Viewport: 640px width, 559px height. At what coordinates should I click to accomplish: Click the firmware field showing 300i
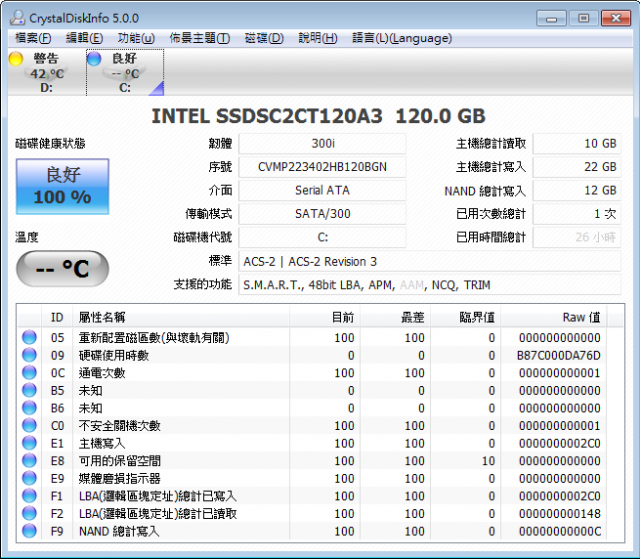[x=322, y=144]
